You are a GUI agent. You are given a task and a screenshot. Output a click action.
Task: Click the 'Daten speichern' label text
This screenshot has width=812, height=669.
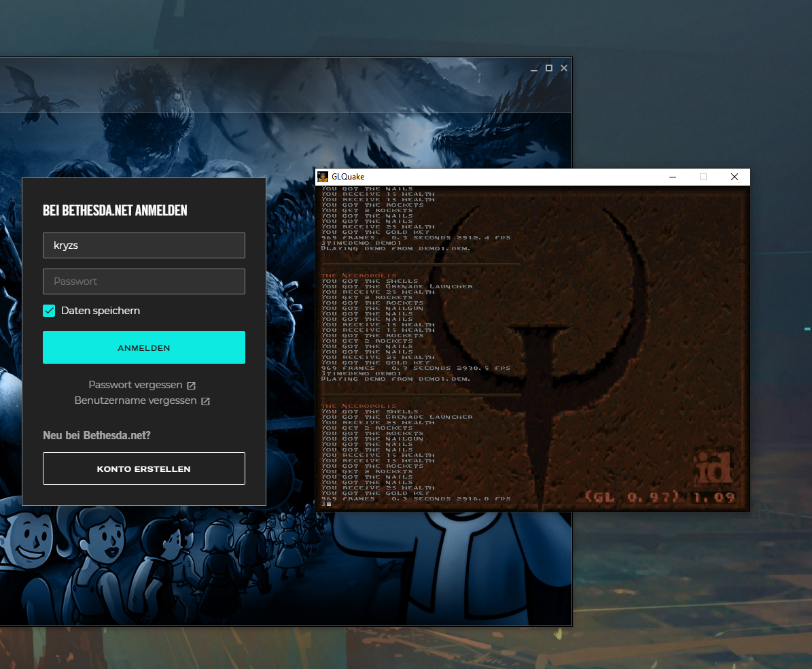click(101, 311)
